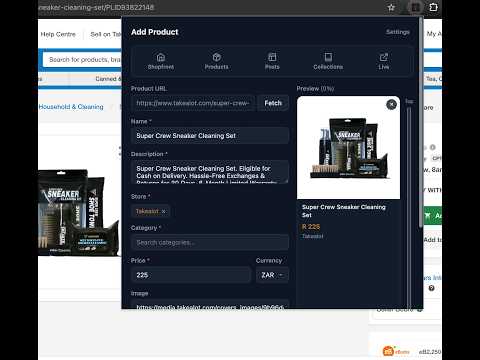Click the Product URL input field
The image size is (480, 360).
[x=193, y=103]
